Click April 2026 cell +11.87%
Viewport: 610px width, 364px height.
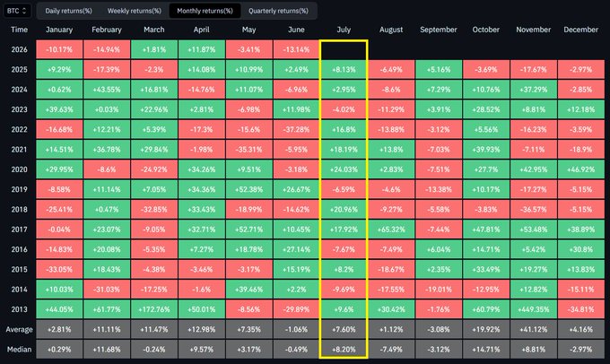[202, 49]
